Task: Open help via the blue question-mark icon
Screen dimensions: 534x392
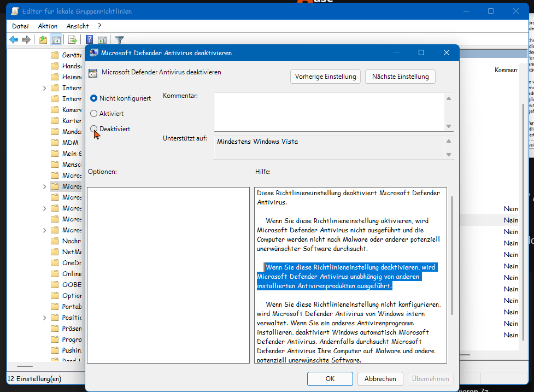Action: pos(89,40)
